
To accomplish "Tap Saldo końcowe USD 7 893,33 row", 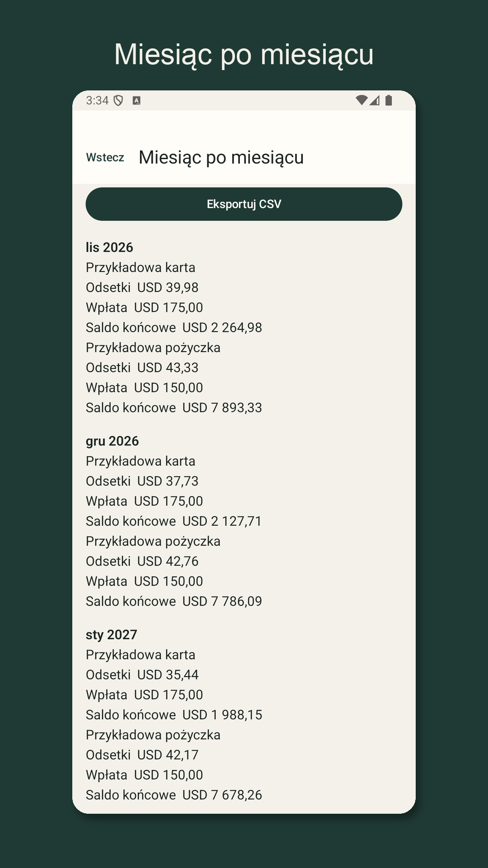I will 174,408.
